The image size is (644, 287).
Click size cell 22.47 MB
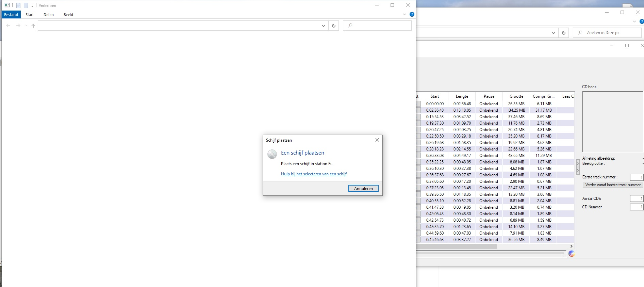[516, 188]
